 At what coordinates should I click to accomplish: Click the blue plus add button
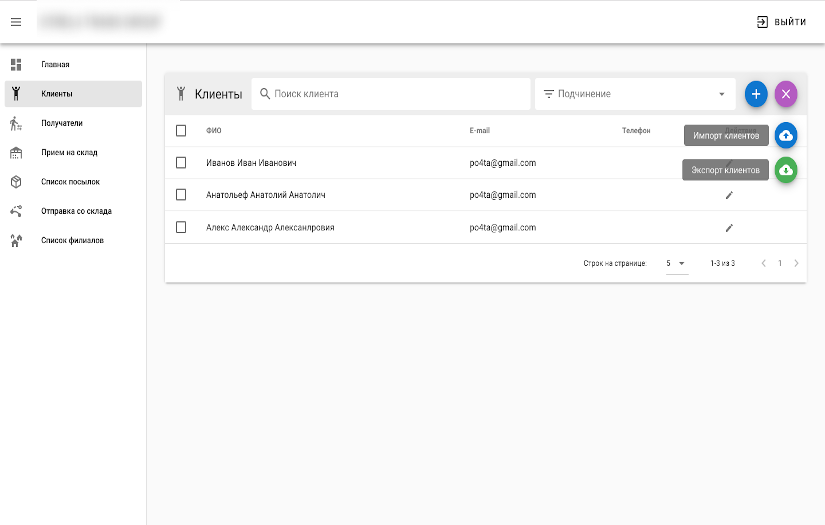[756, 94]
